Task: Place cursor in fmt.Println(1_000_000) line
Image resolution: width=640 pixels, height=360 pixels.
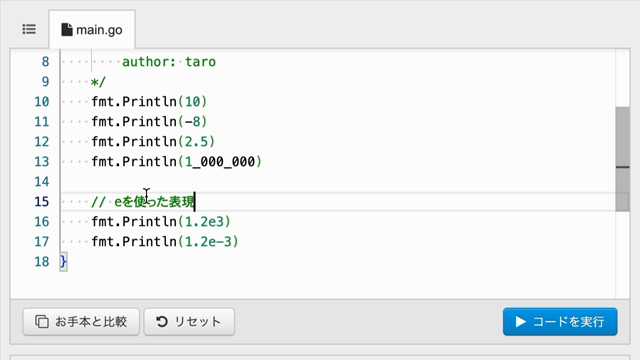Action: 176,162
